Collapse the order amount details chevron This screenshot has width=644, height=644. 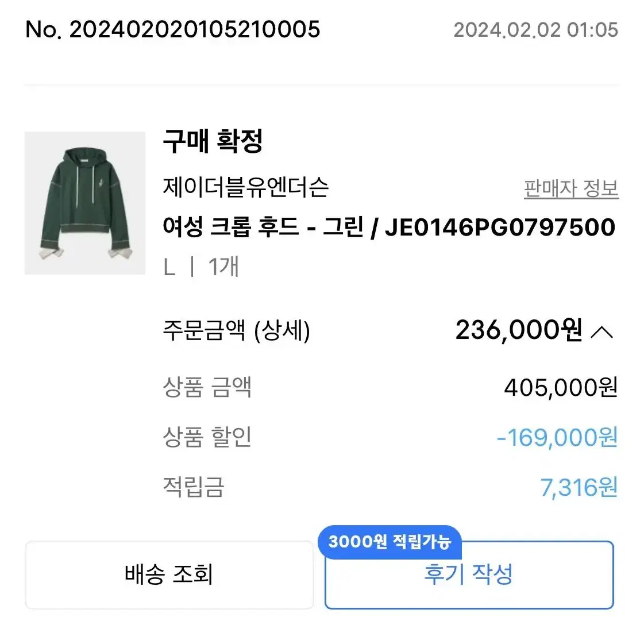point(601,332)
